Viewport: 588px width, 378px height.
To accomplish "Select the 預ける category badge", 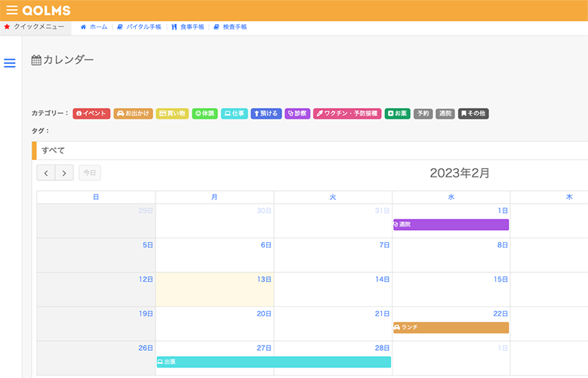I will tap(266, 113).
